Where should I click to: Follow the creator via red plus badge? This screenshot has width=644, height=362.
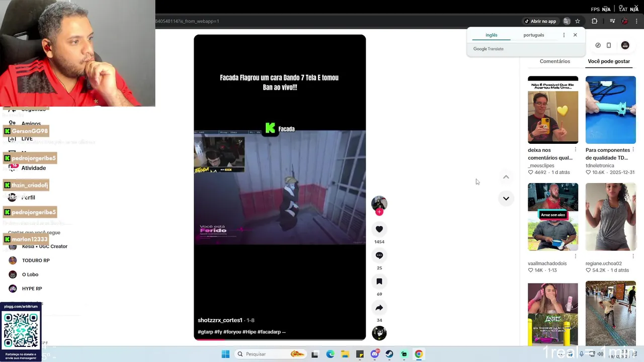(x=379, y=212)
